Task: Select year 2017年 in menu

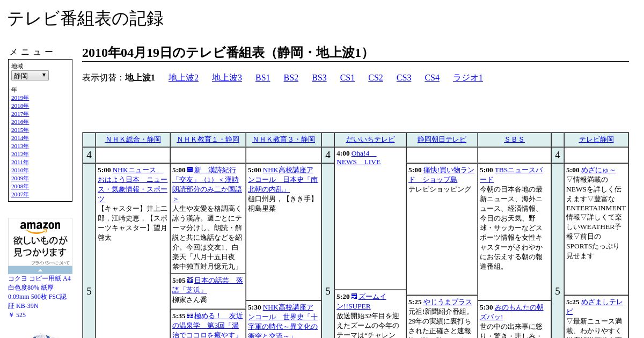Action: pyautogui.click(x=20, y=114)
